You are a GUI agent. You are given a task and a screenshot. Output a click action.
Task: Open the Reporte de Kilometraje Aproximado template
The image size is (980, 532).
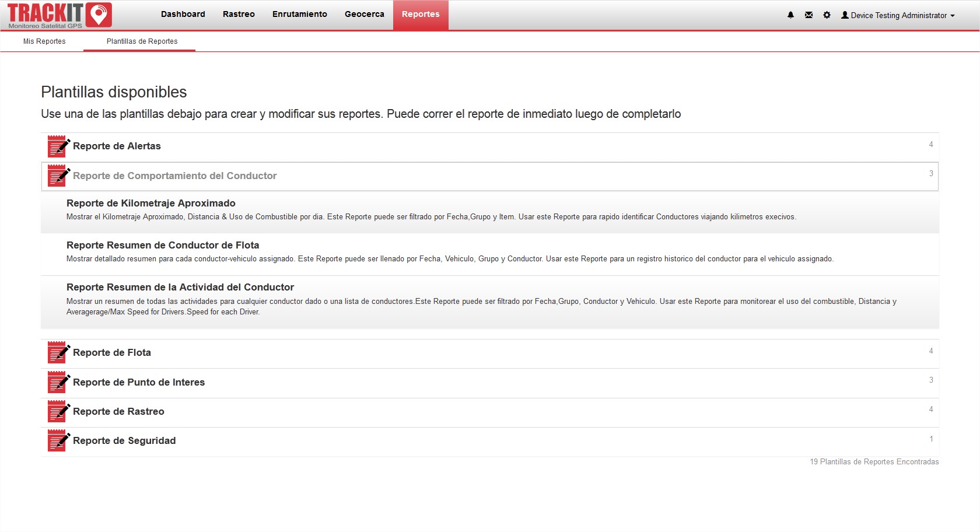pos(151,204)
